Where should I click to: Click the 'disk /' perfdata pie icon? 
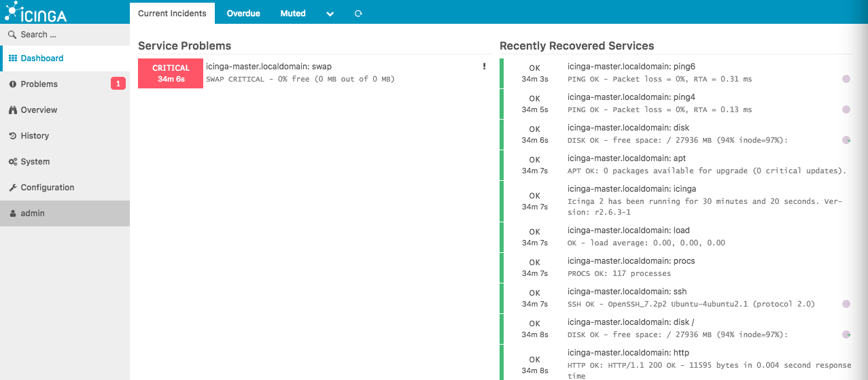(x=846, y=334)
